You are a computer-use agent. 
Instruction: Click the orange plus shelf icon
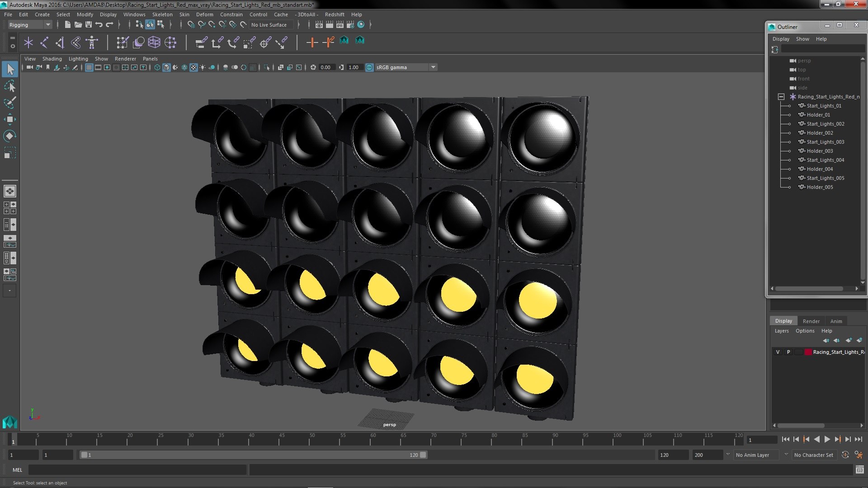click(311, 42)
